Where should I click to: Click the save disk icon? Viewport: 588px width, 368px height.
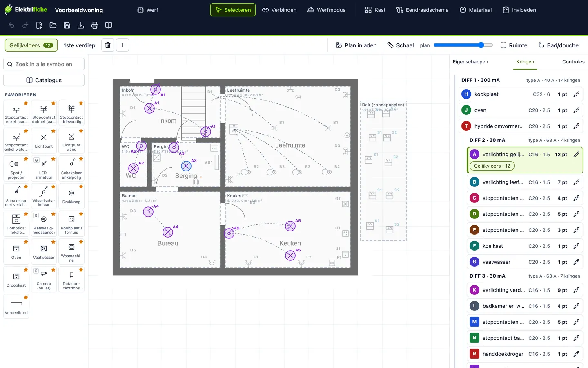(x=67, y=25)
